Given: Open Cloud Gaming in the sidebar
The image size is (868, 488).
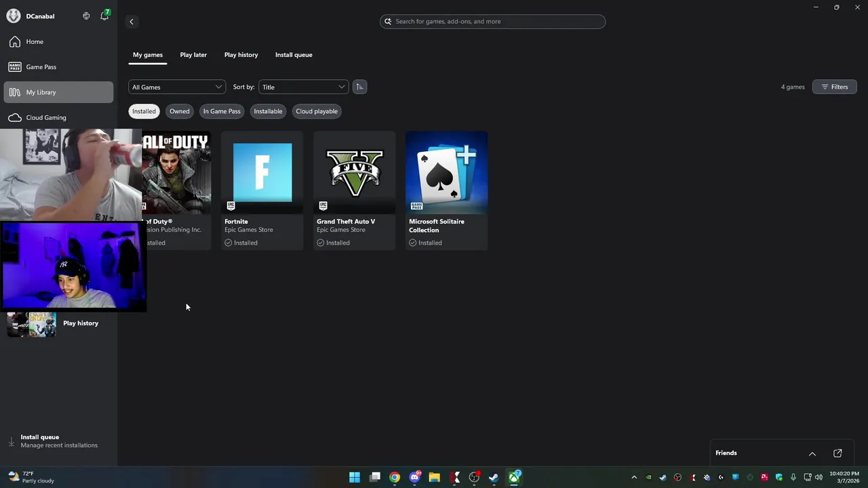Looking at the screenshot, I should [x=59, y=117].
